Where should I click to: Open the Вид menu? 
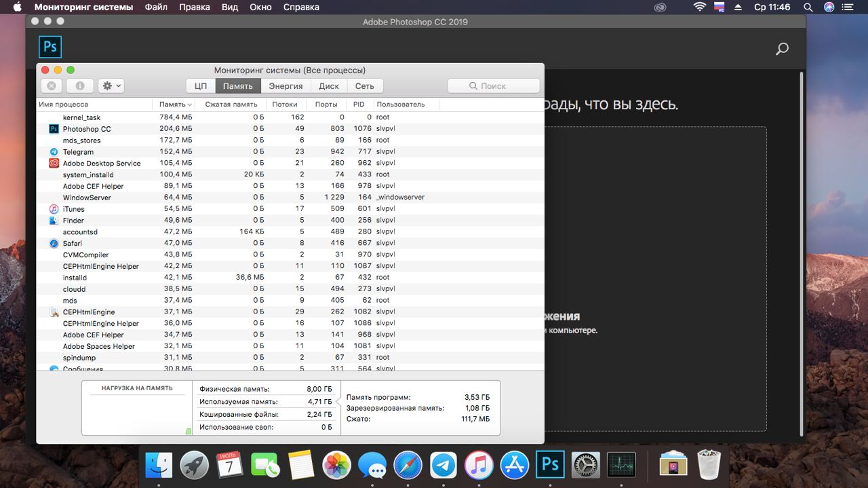click(230, 7)
